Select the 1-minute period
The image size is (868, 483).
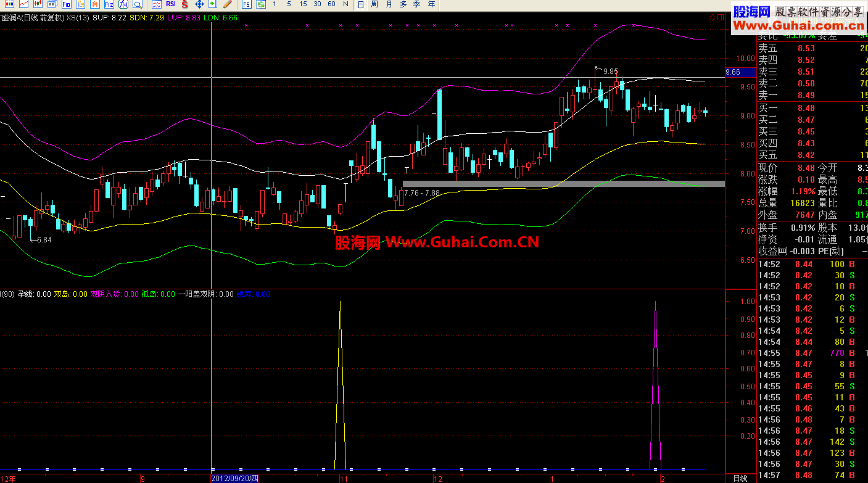coord(275,4)
